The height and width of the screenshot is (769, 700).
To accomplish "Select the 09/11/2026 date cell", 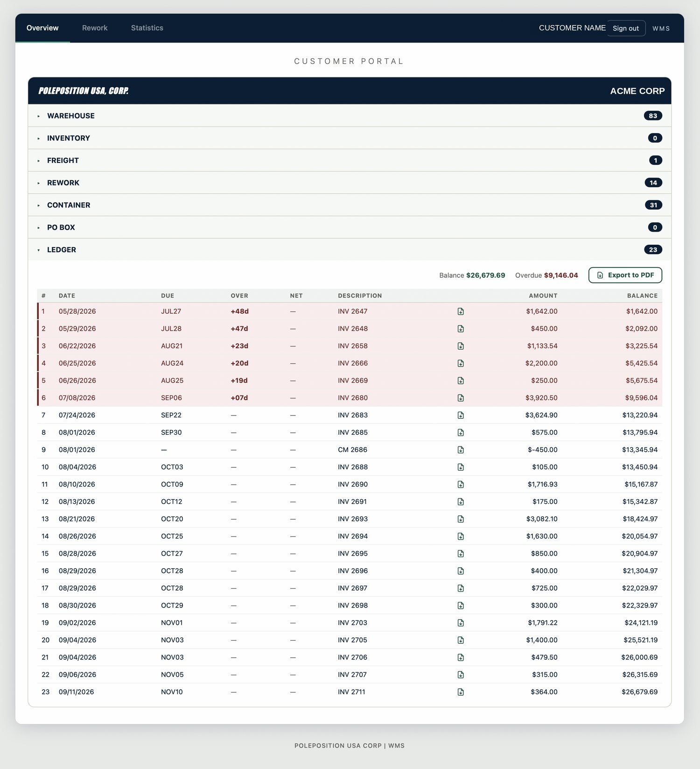I will pyautogui.click(x=77, y=692).
